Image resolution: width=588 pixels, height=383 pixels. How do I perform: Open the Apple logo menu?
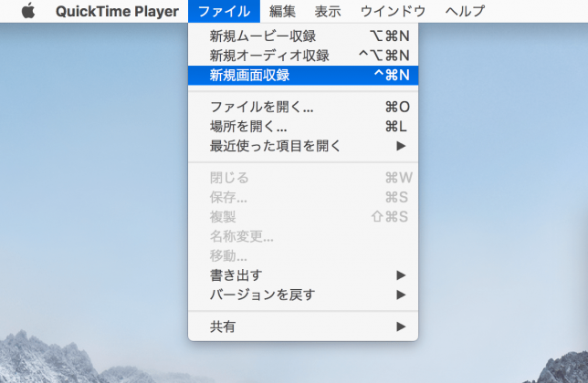[x=28, y=11]
